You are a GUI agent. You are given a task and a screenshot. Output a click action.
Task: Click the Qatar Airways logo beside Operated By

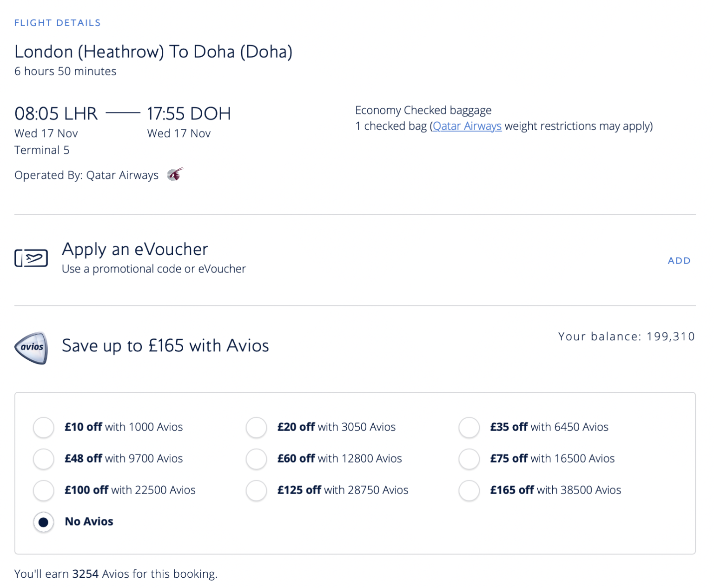174,174
